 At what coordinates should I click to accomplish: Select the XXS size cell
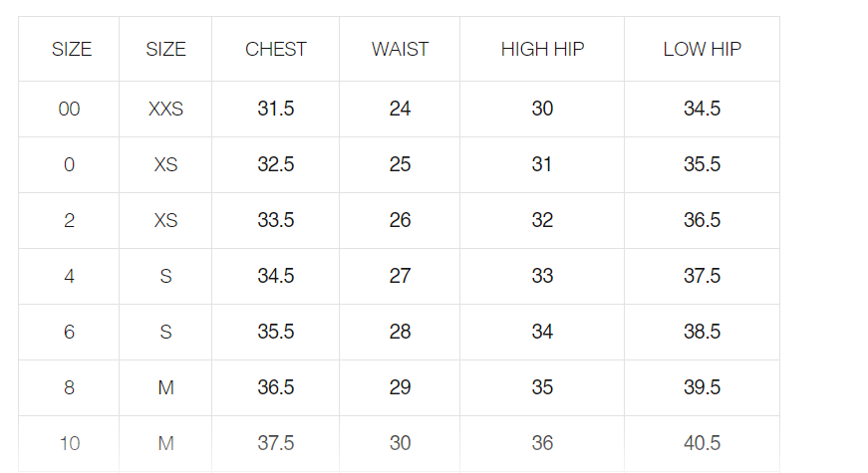[x=165, y=109]
